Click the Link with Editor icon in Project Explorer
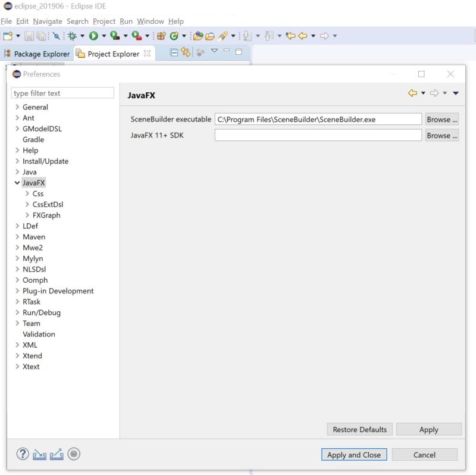The width and height of the screenshot is (476, 475). [187, 52]
